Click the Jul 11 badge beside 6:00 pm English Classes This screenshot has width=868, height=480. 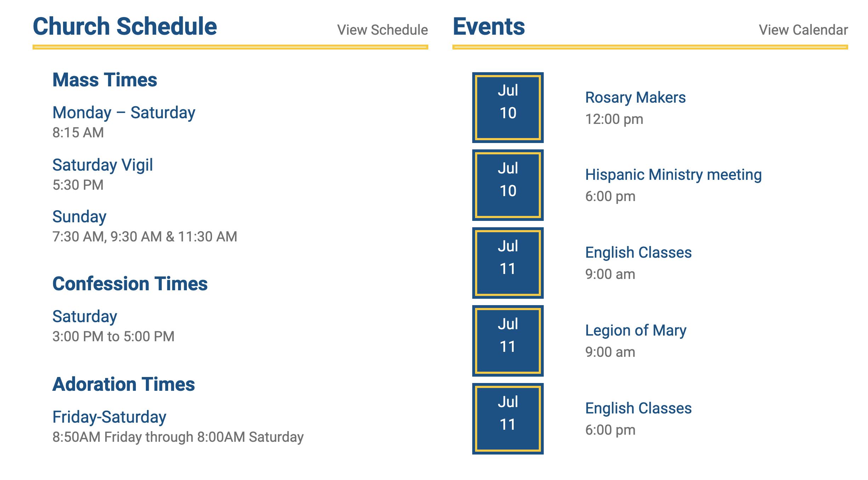[508, 419]
